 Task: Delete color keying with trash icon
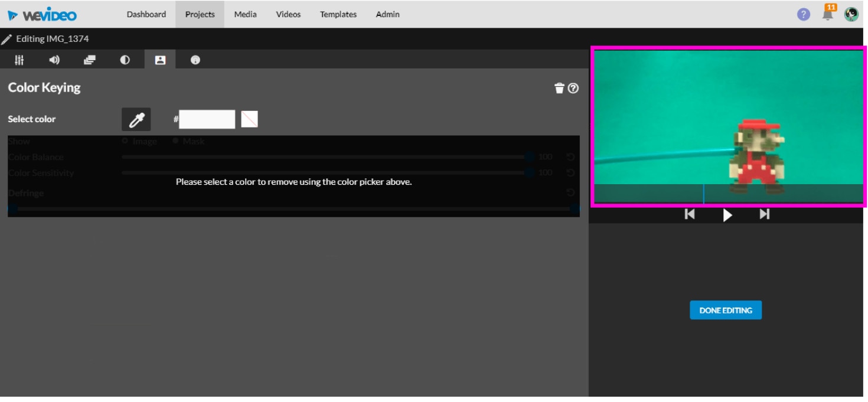pos(559,88)
